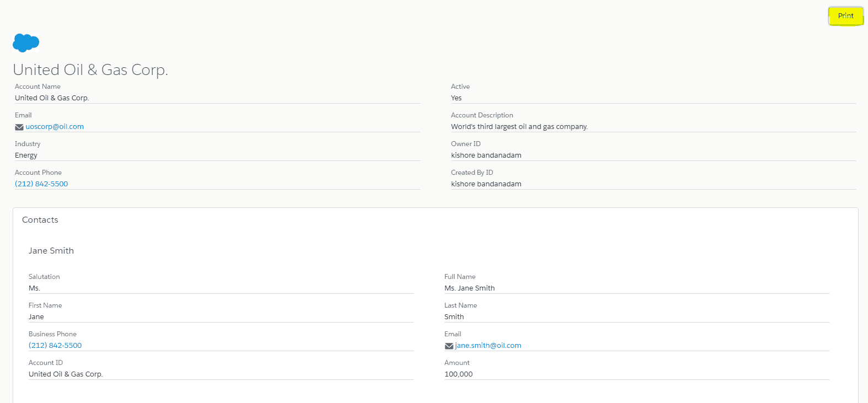Click First Name value Jane
The width and height of the screenshot is (868, 403).
36,317
